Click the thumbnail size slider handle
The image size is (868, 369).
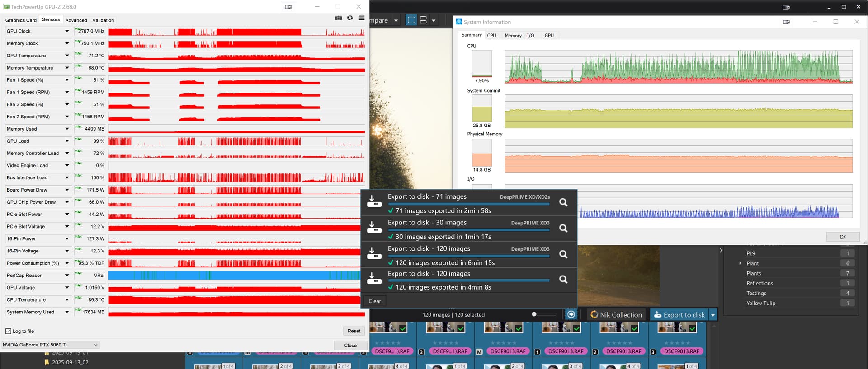coord(534,314)
